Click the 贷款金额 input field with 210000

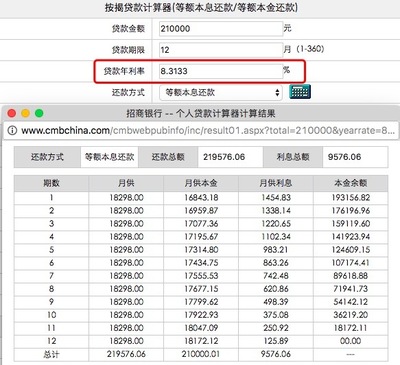click(221, 29)
